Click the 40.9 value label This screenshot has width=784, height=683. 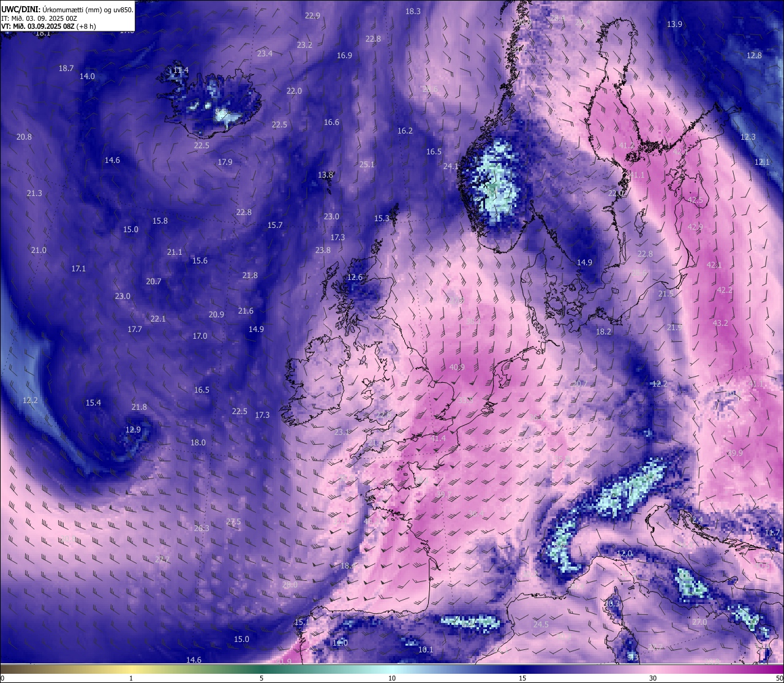[457, 367]
